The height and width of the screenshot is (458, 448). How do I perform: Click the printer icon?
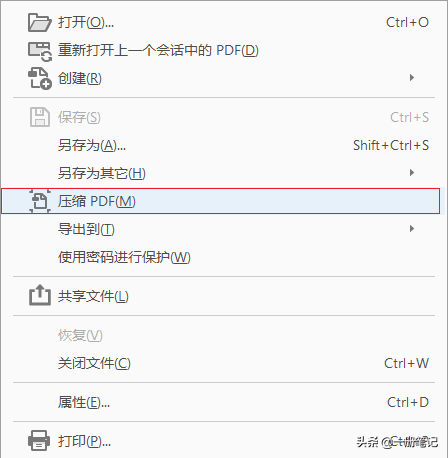pos(39,441)
